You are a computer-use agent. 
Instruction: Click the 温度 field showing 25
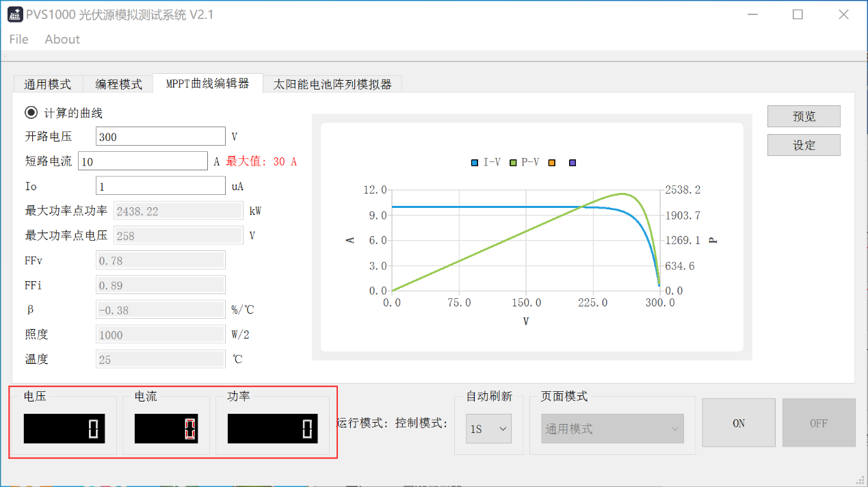tap(161, 359)
